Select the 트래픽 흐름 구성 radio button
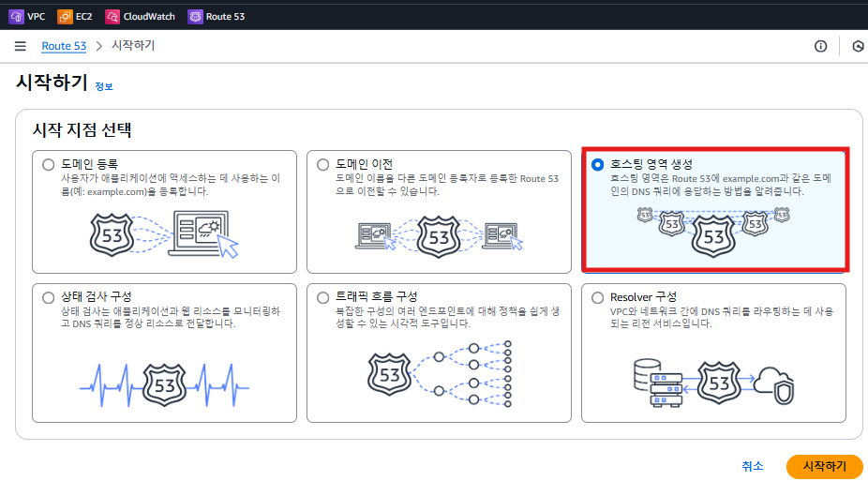Image resolution: width=868 pixels, height=481 pixels. (322, 298)
